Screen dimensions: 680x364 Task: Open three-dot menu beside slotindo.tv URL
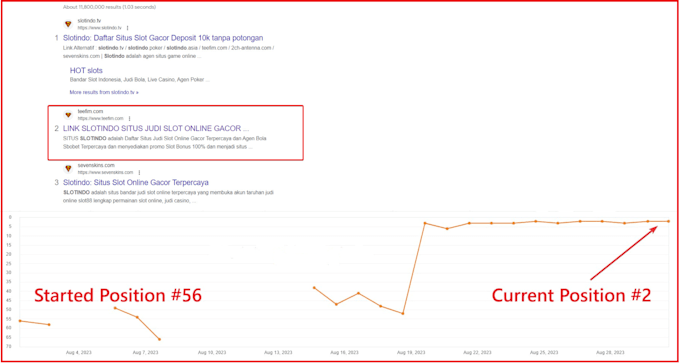[x=127, y=27]
